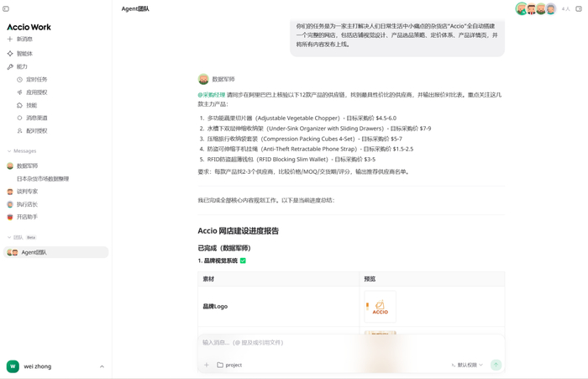588x379 pixels.
Task: Click the plus attachment icon in message box
Action: click(207, 365)
